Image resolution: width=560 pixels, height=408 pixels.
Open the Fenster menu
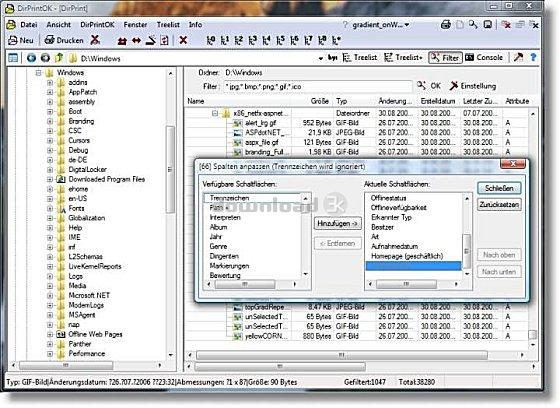pyautogui.click(x=135, y=25)
